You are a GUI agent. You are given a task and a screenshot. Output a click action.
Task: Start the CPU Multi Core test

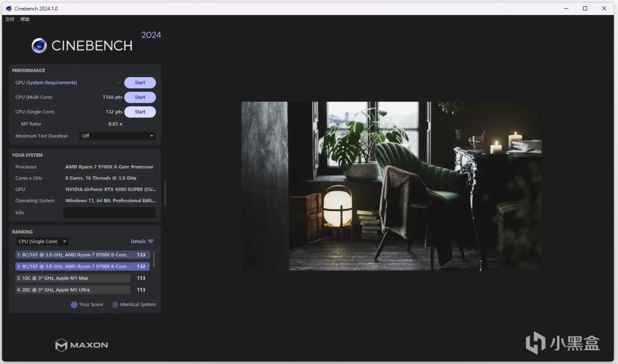pos(140,97)
